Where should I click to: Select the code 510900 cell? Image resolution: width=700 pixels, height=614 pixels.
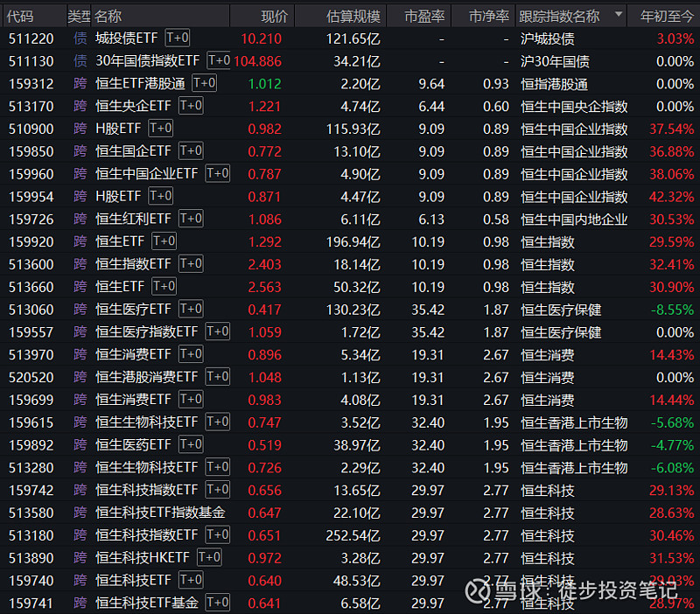click(x=31, y=129)
